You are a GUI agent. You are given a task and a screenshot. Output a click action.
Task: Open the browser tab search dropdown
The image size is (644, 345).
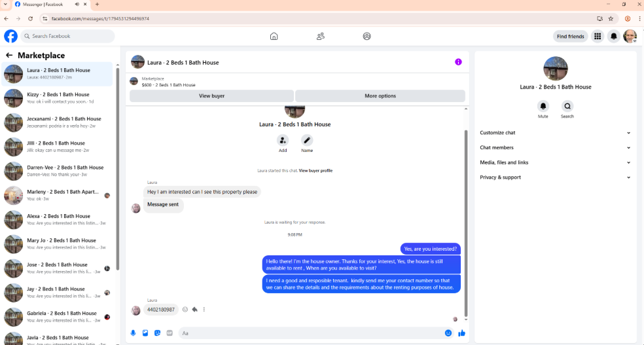coord(5,4)
